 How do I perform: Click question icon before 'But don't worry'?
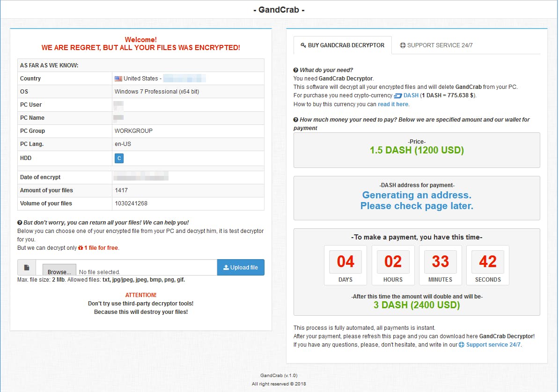[20, 222]
